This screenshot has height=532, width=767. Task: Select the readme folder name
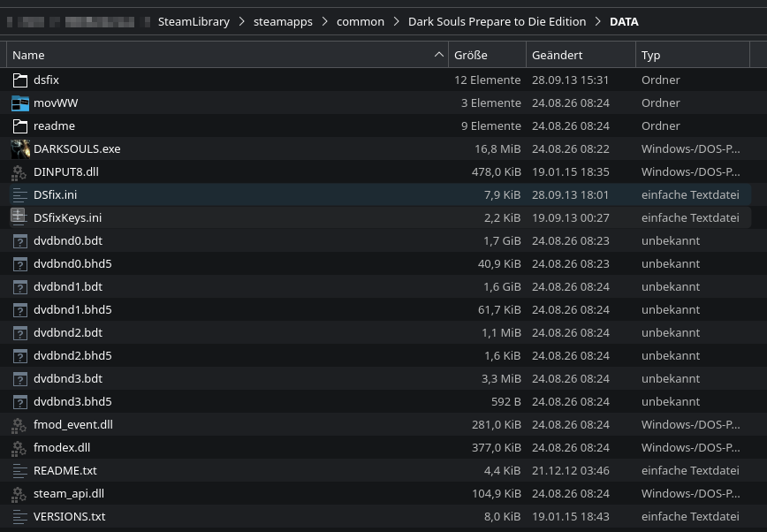54,125
